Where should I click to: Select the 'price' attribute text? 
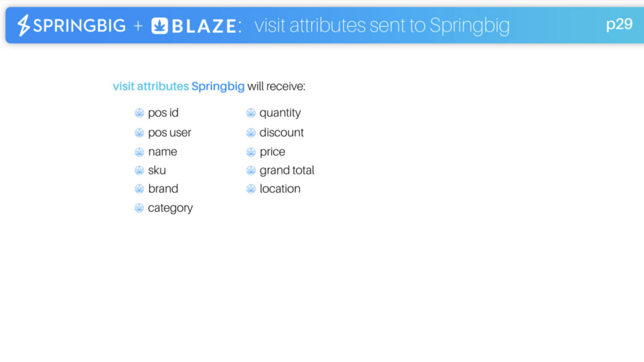tap(272, 152)
